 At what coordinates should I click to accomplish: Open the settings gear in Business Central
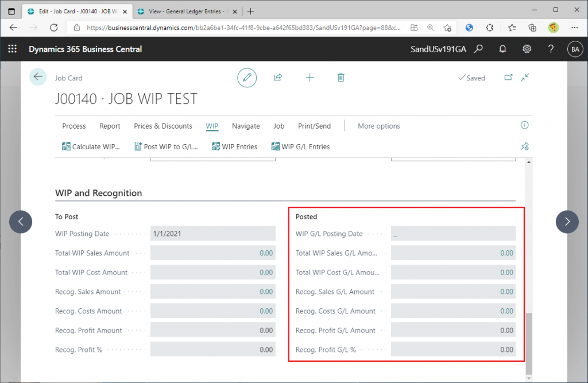point(527,49)
